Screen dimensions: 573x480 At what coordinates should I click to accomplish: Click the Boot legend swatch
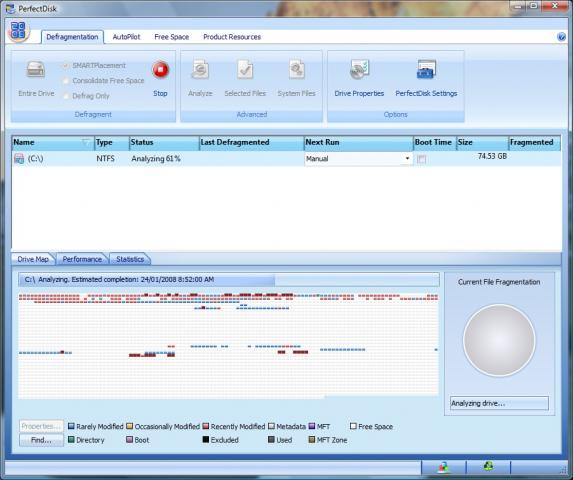(x=129, y=439)
